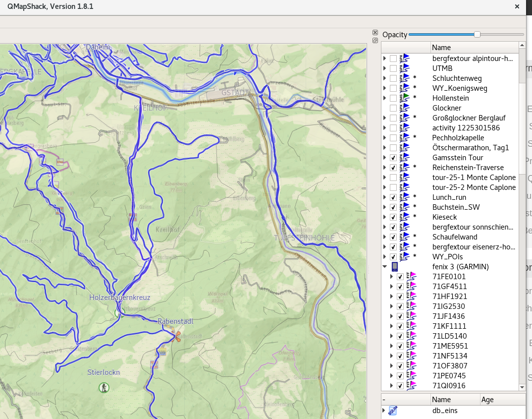532x419 pixels.
Task: Close the QMapShack window
Action: tap(517, 6)
